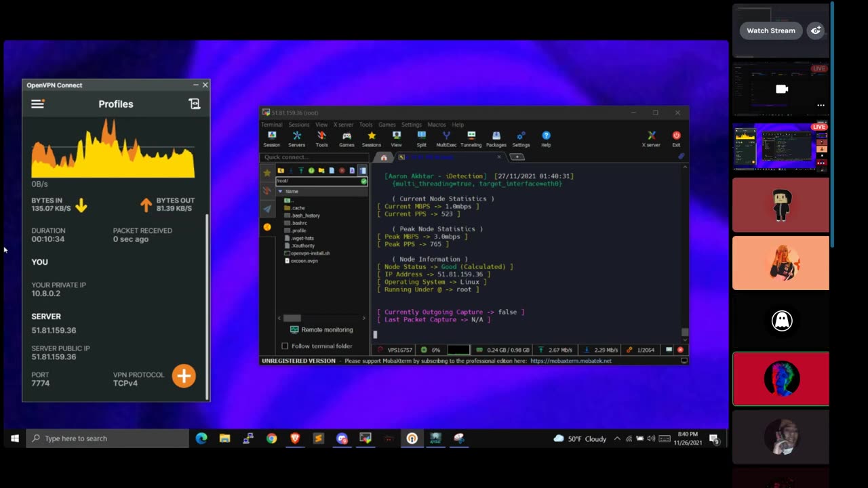868x488 pixels.
Task: Click the add user button beside Watch Stream
Action: coord(816,30)
